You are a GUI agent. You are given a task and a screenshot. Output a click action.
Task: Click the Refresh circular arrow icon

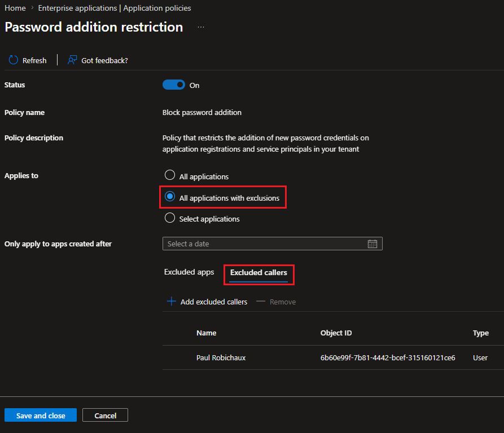click(x=14, y=60)
